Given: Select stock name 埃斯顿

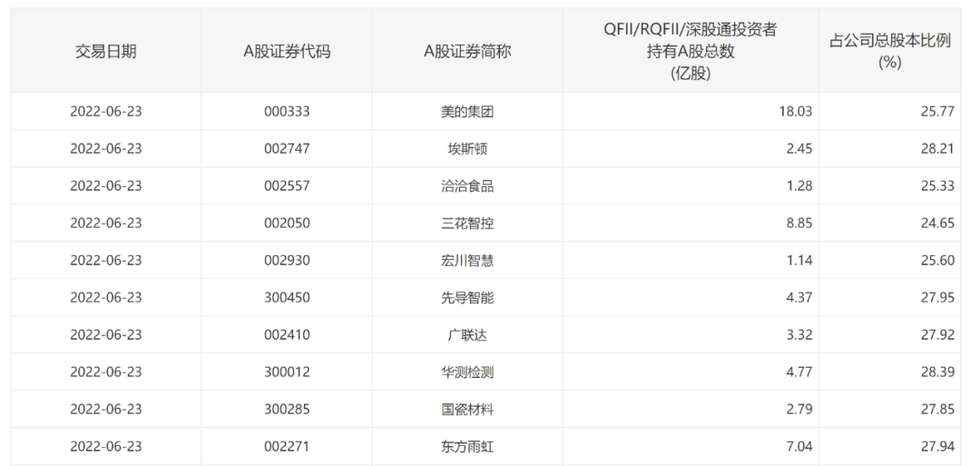Looking at the screenshot, I should (467, 149).
